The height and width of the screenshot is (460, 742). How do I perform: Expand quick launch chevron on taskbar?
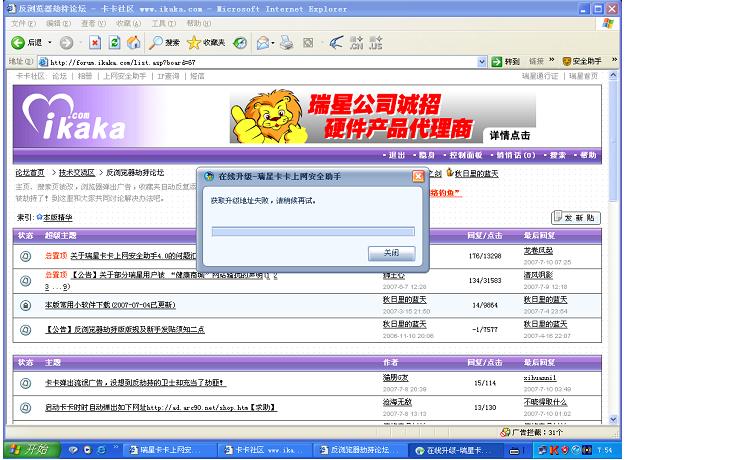tap(115, 447)
